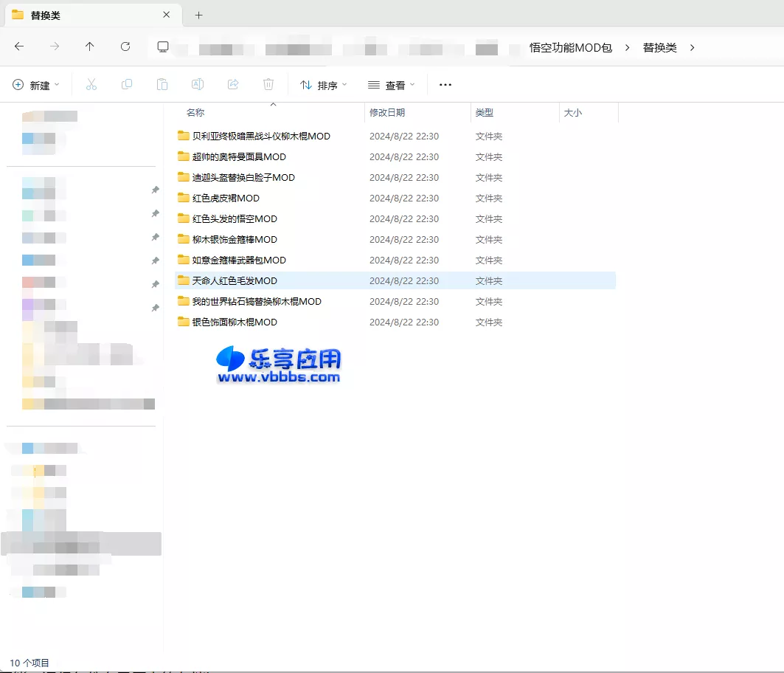This screenshot has height=673, width=784.
Task: Click the Cut scissors icon
Action: tap(91, 85)
